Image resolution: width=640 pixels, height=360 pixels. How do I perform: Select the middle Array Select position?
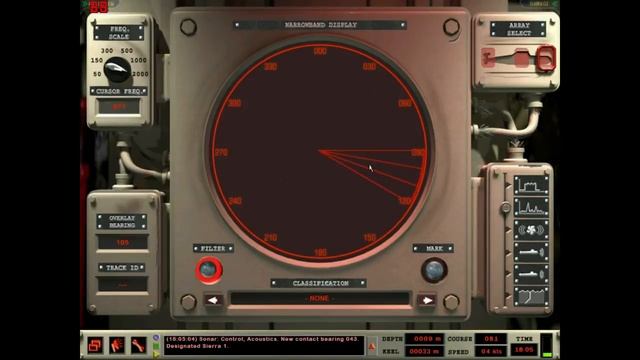pyautogui.click(x=521, y=58)
